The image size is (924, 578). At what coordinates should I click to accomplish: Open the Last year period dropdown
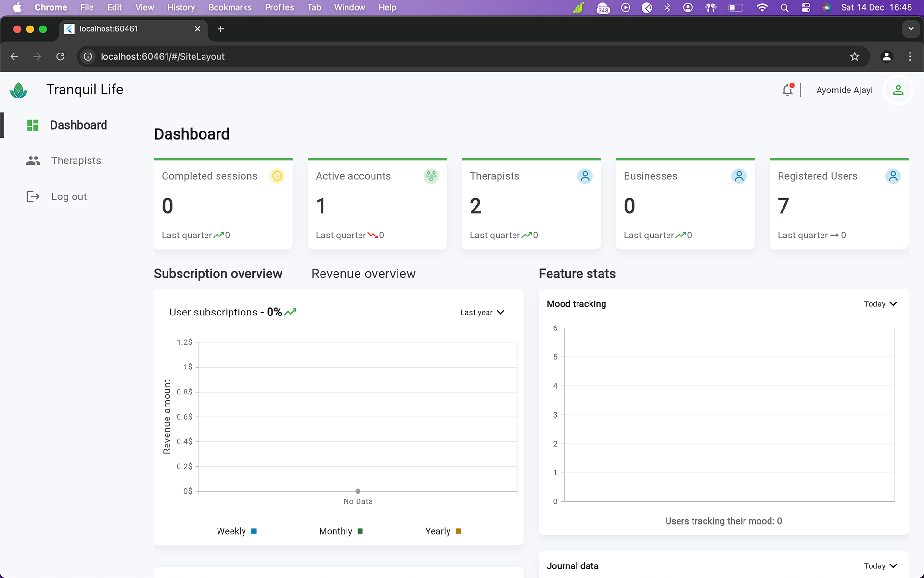[x=482, y=313]
